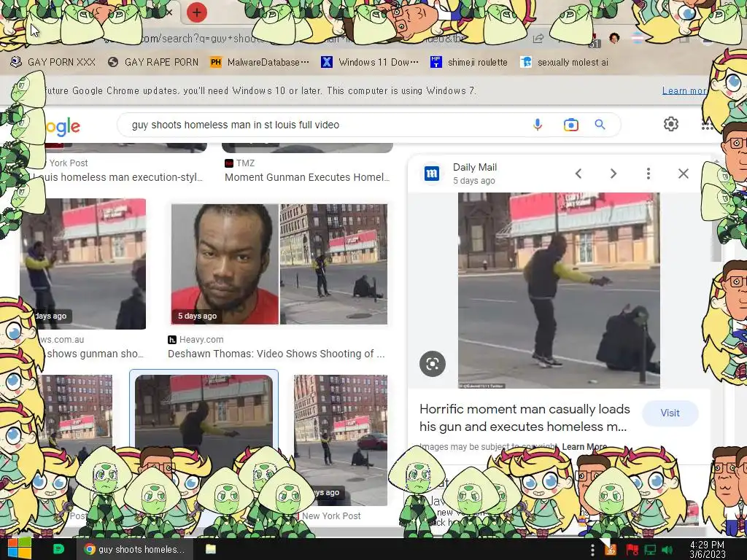This screenshot has height=560, width=747.
Task: Click the voice search microphone icon
Action: click(x=538, y=125)
